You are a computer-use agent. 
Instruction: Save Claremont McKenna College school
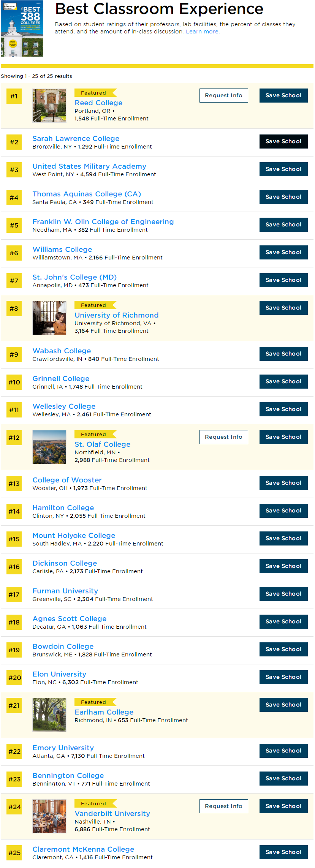pos(283,852)
